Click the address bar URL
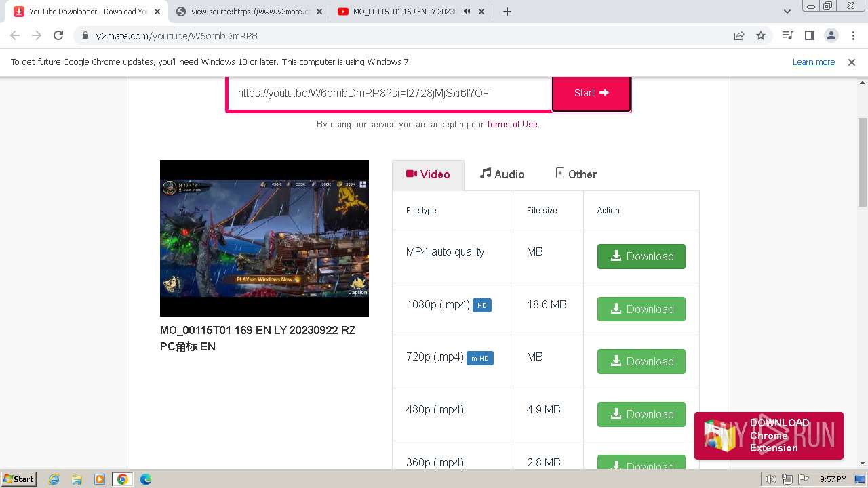Screen dimensions: 868x488 177,36
